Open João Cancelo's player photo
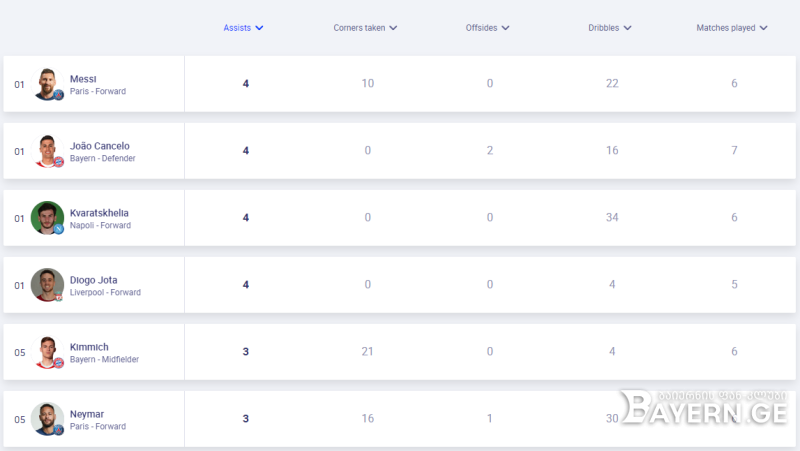The height and width of the screenshot is (451, 800). [x=47, y=151]
